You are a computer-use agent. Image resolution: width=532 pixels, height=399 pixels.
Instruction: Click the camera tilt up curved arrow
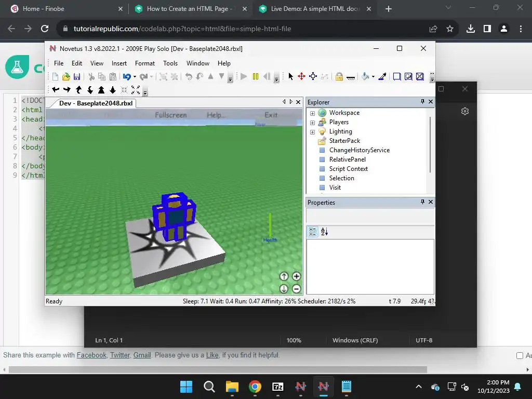point(79,90)
